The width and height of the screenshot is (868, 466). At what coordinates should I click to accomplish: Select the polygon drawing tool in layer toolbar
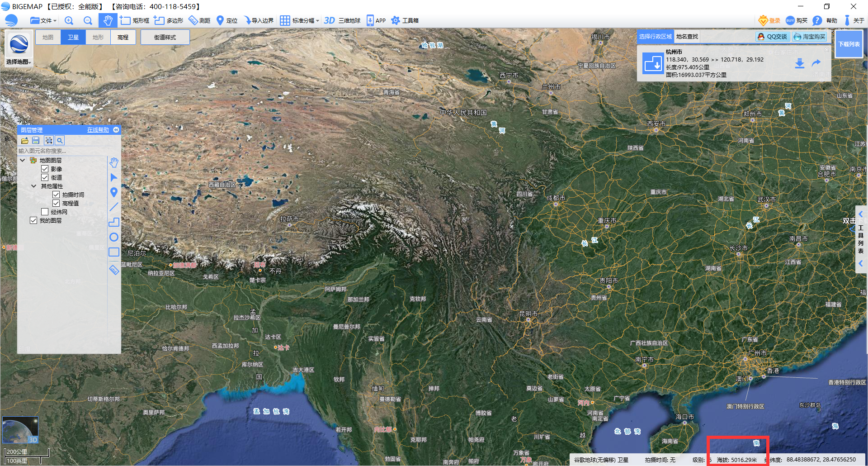click(114, 222)
